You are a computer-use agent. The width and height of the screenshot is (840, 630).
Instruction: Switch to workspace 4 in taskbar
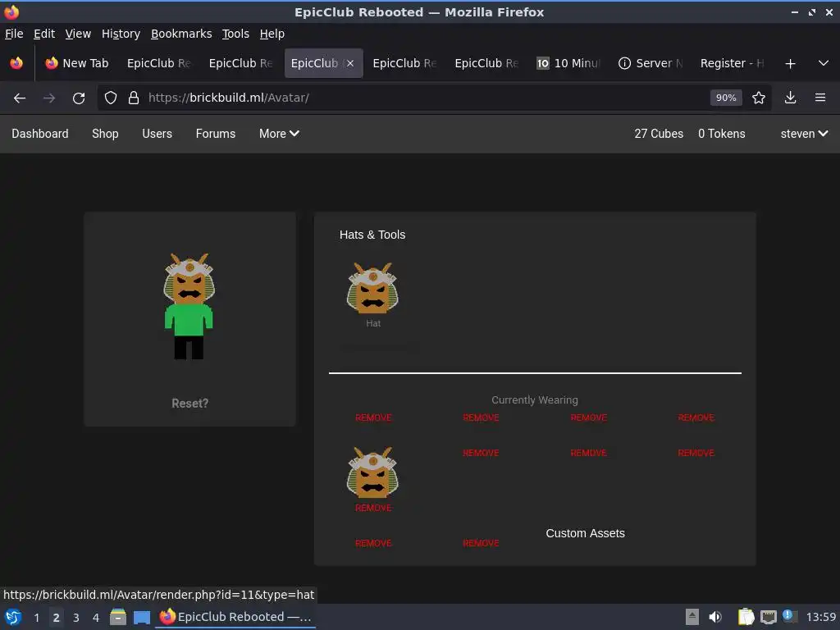tap(96, 618)
